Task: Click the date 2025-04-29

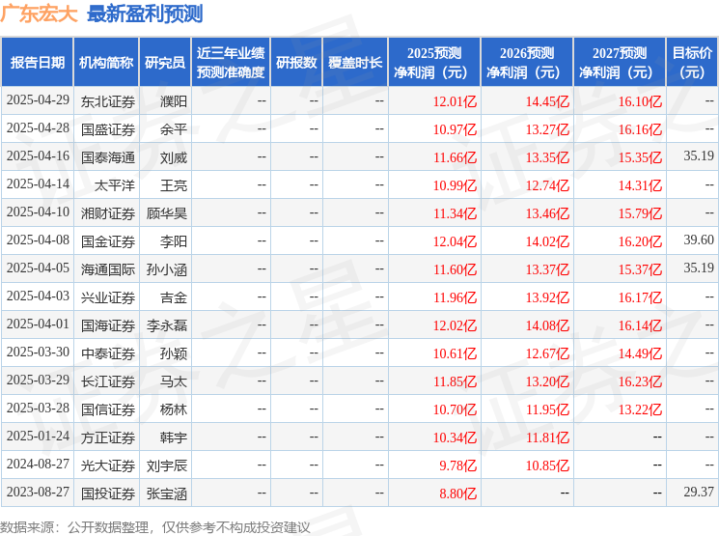Action: [x=38, y=100]
